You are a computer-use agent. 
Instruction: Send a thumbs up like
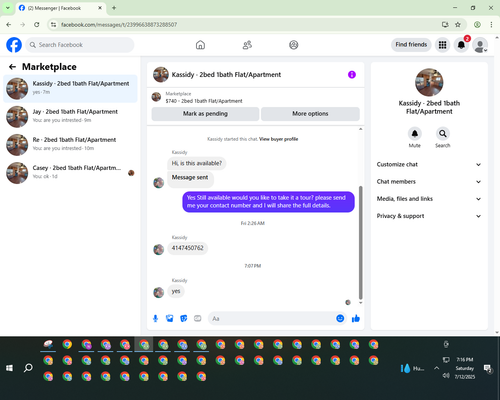[356, 318]
